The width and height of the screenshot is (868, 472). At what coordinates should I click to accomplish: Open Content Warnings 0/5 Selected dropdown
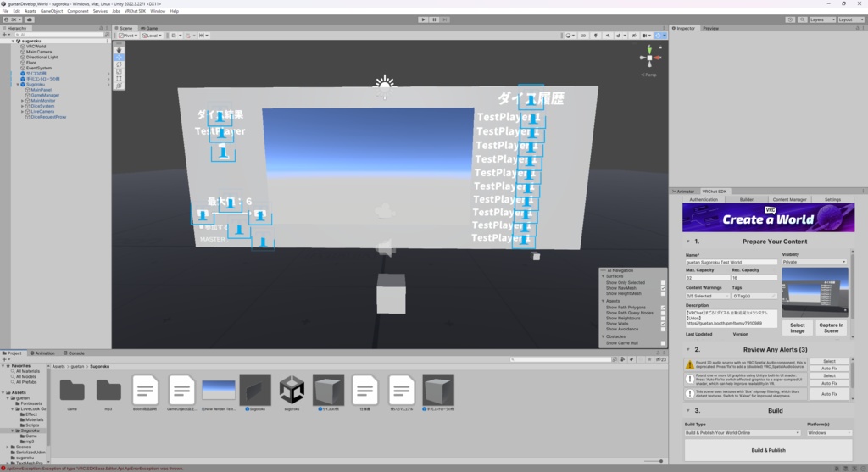click(x=708, y=296)
